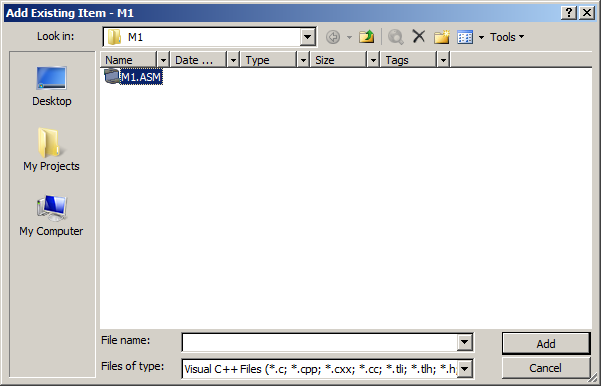Sort by the Name column header
The height and width of the screenshot is (386, 601).
128,60
